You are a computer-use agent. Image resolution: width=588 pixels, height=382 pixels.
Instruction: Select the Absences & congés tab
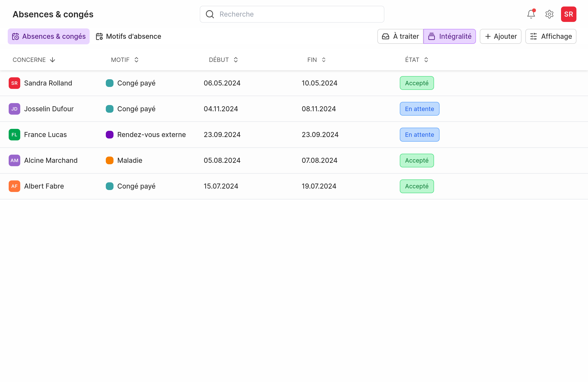(x=49, y=37)
